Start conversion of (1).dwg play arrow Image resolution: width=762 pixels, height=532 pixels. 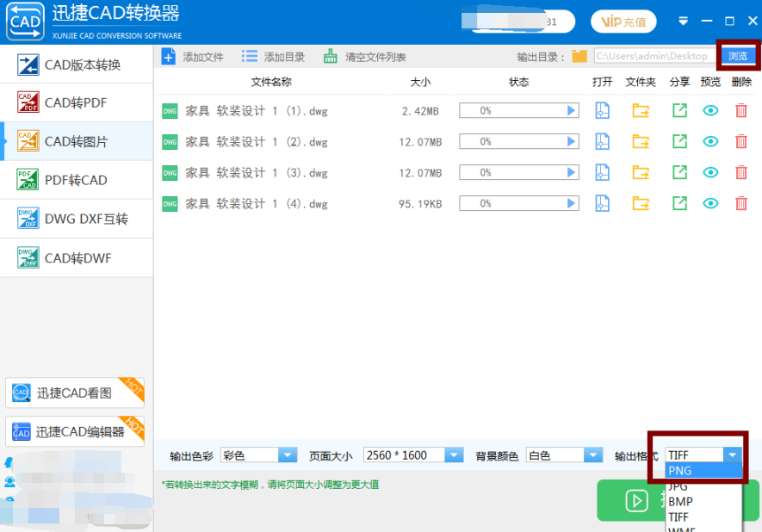pyautogui.click(x=572, y=111)
